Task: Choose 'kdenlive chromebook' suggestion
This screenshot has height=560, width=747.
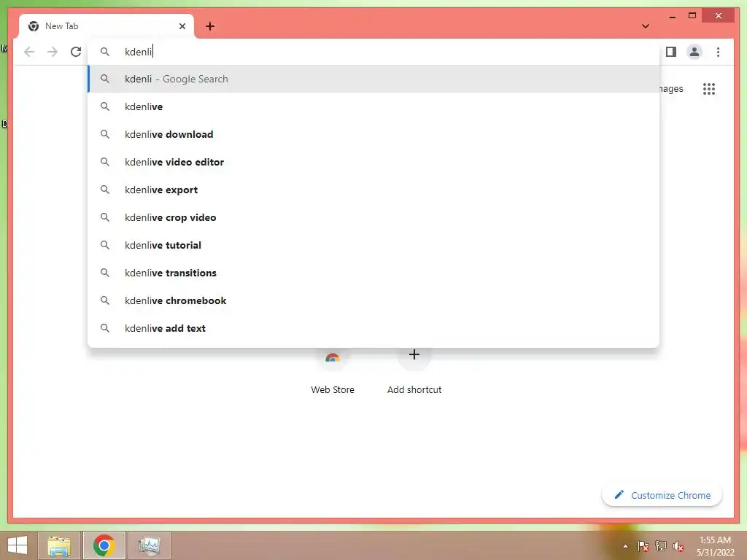Action: [x=374, y=300]
